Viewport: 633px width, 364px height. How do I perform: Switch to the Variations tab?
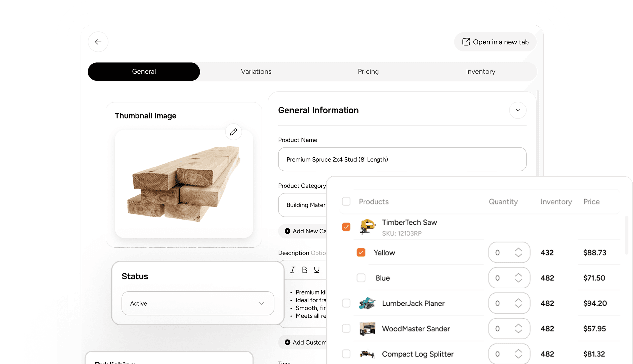256,71
